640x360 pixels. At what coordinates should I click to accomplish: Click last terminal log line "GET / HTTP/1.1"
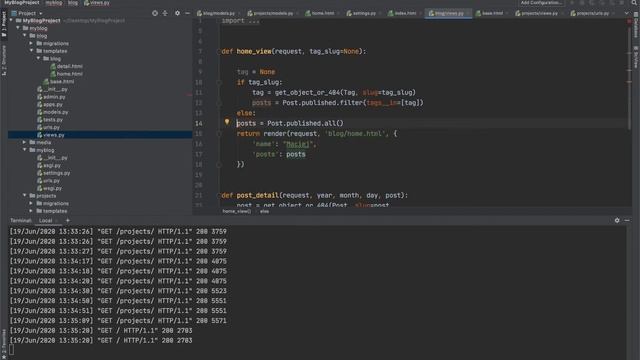pyautogui.click(x=101, y=340)
